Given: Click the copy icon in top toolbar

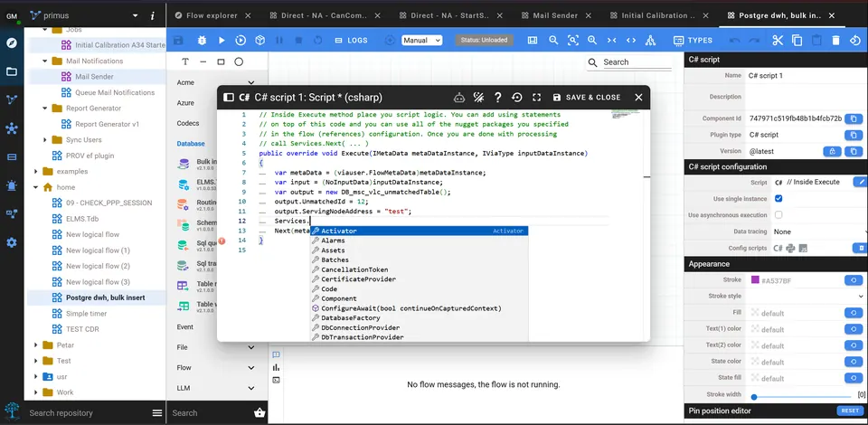Looking at the screenshot, I should [x=797, y=40].
